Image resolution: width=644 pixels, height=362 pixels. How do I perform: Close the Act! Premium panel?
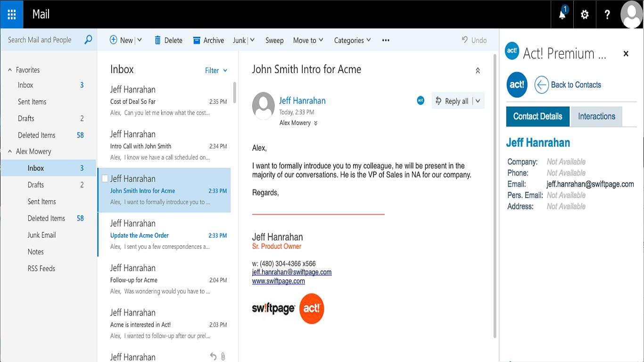coord(626,54)
